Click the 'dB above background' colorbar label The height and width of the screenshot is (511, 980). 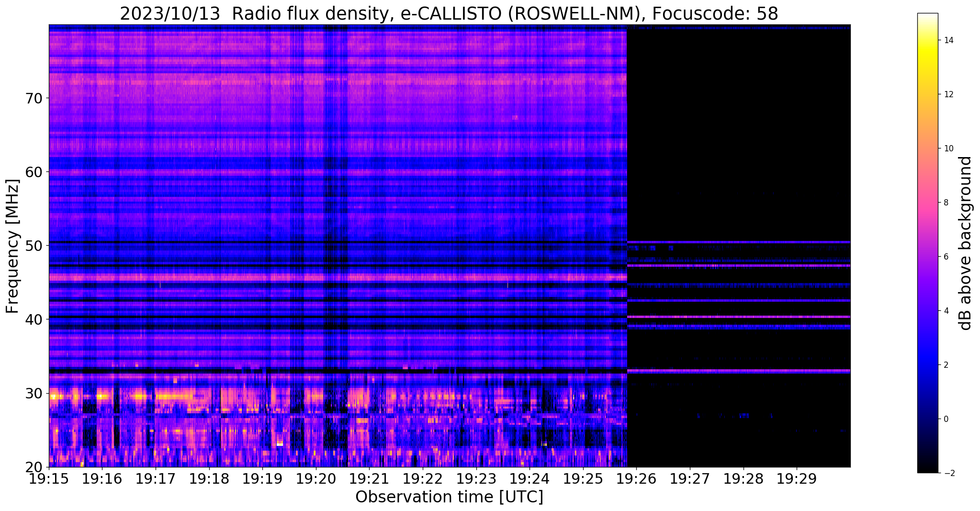965,243
